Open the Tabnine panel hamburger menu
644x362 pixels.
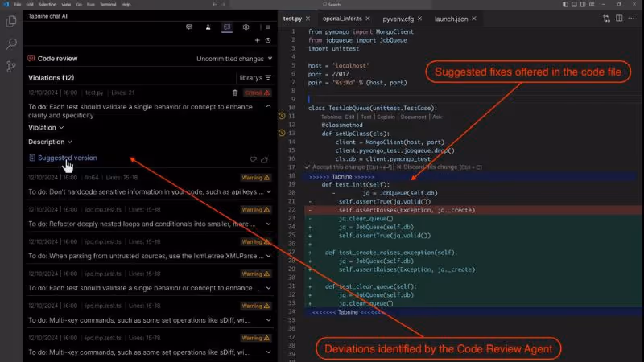[x=268, y=27]
